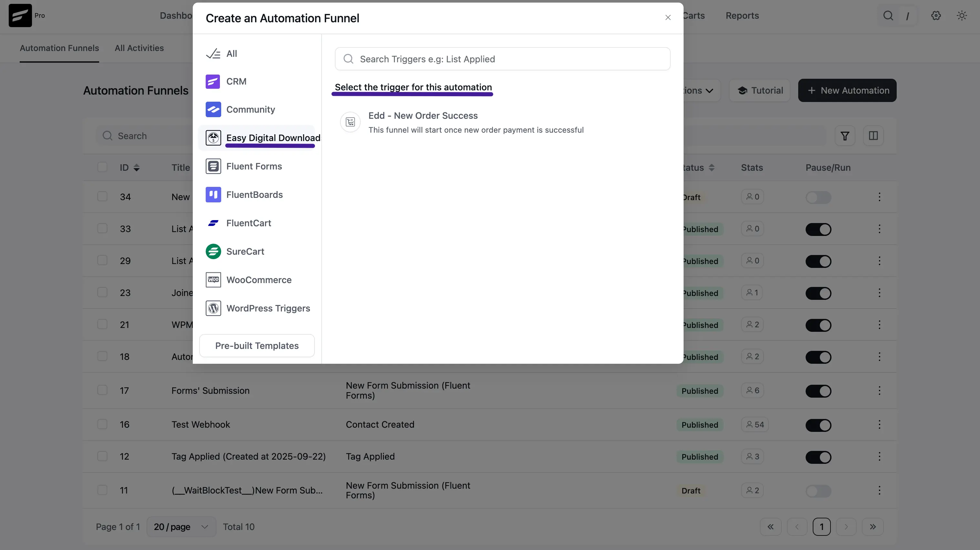
Task: Open the column visibility icon
Action: pyautogui.click(x=873, y=136)
